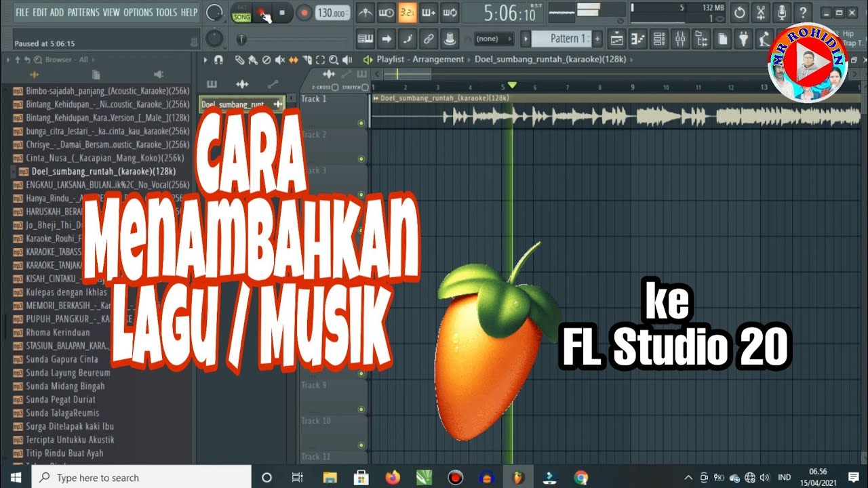The image size is (868, 488).
Task: Toggle the 3.2.1 countdown before recording
Action: [x=408, y=12]
